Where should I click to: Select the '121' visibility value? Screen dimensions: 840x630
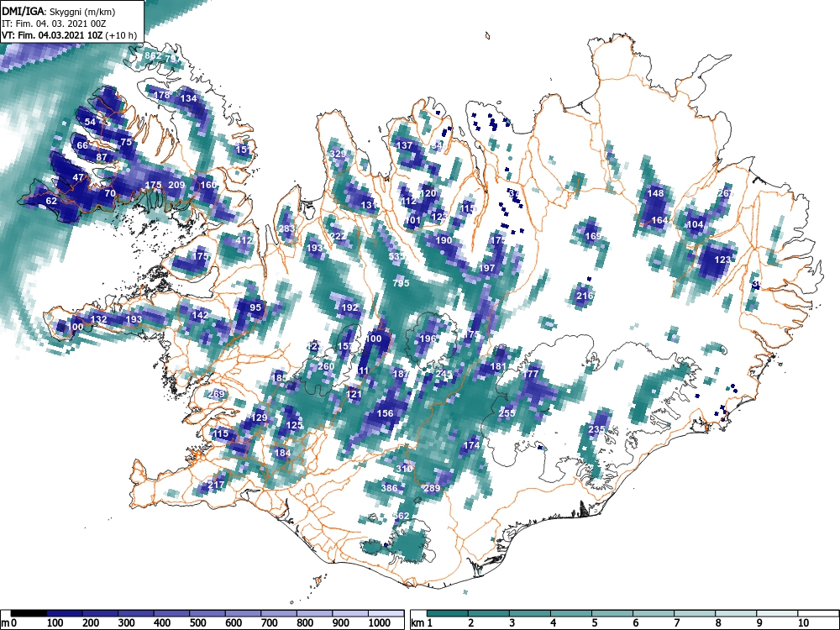[354, 394]
